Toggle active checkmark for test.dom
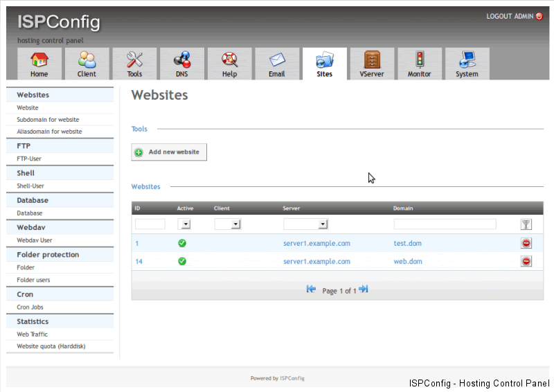Viewport: 554px width, 392px height. click(182, 243)
